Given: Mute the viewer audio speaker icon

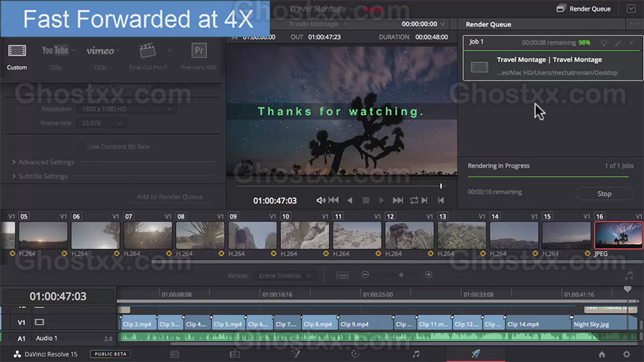Looking at the screenshot, I should [321, 200].
